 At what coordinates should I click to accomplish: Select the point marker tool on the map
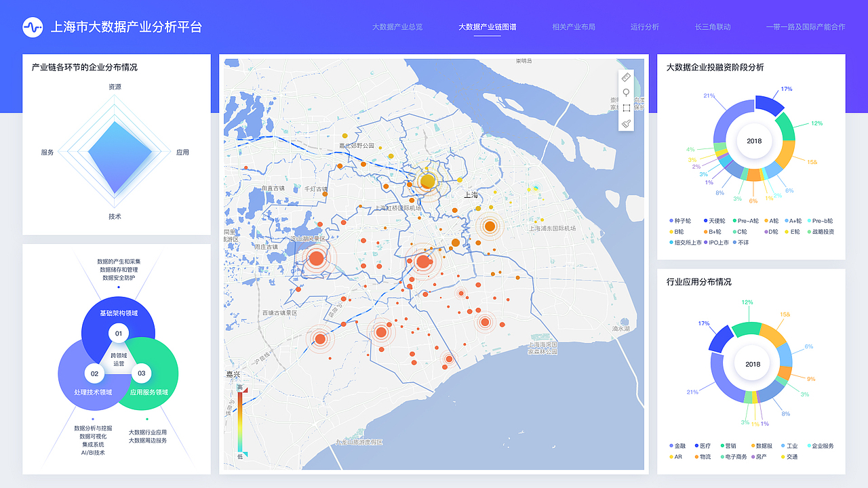point(627,93)
